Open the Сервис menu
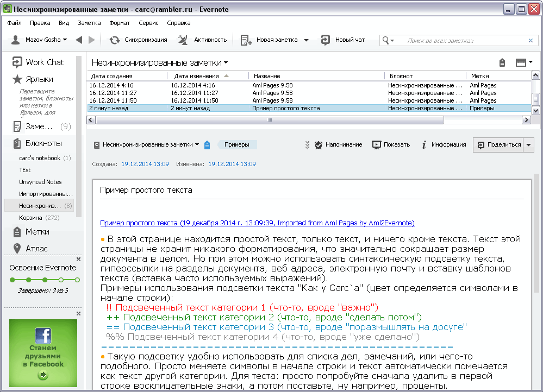543x392 pixels. (148, 23)
